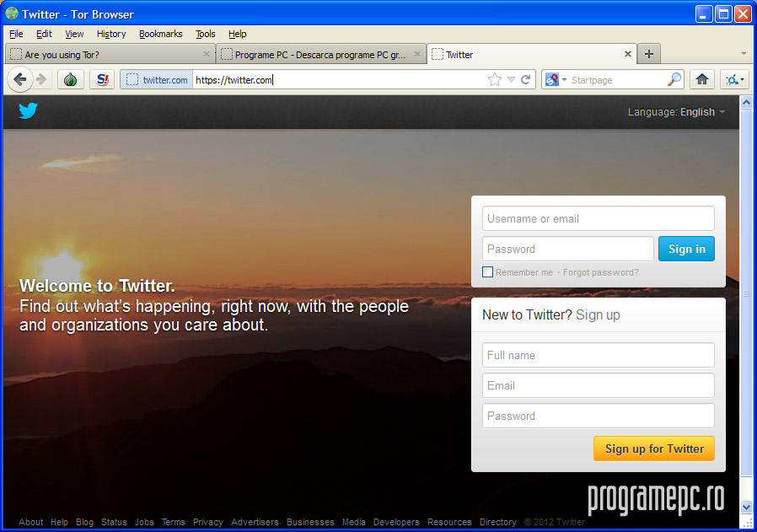Viewport: 757px width, 532px height.
Task: Click the 'Welcome to Twitter.' heading
Action: [x=97, y=286]
